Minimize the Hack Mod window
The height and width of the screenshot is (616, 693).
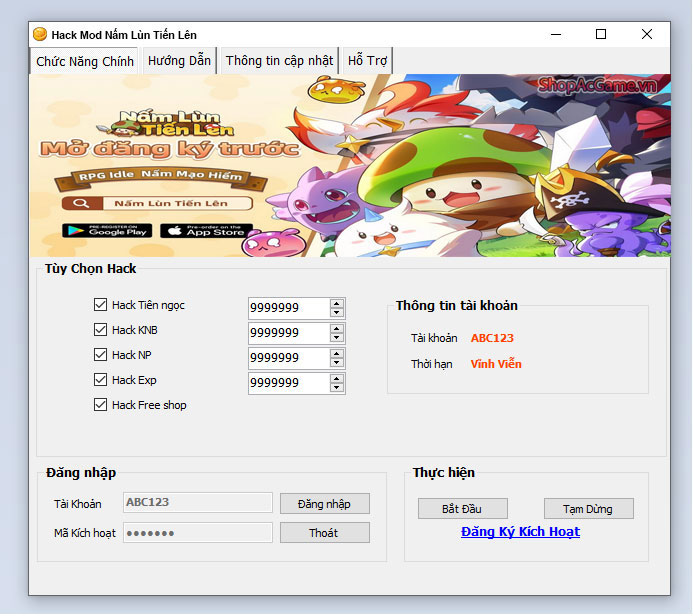click(x=556, y=34)
